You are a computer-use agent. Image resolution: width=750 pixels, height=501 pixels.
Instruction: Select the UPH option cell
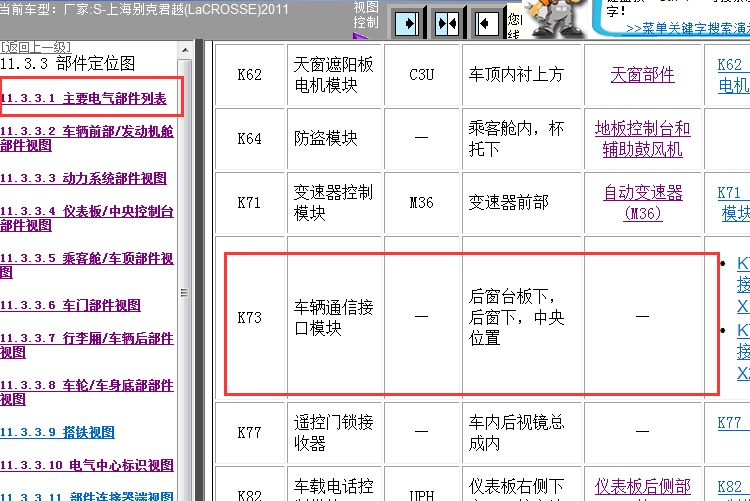click(421, 484)
